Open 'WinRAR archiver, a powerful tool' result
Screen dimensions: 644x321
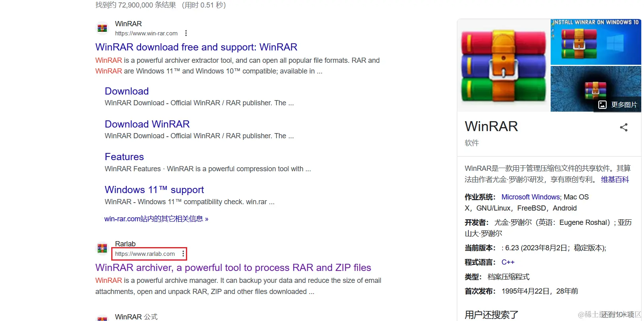233,267
